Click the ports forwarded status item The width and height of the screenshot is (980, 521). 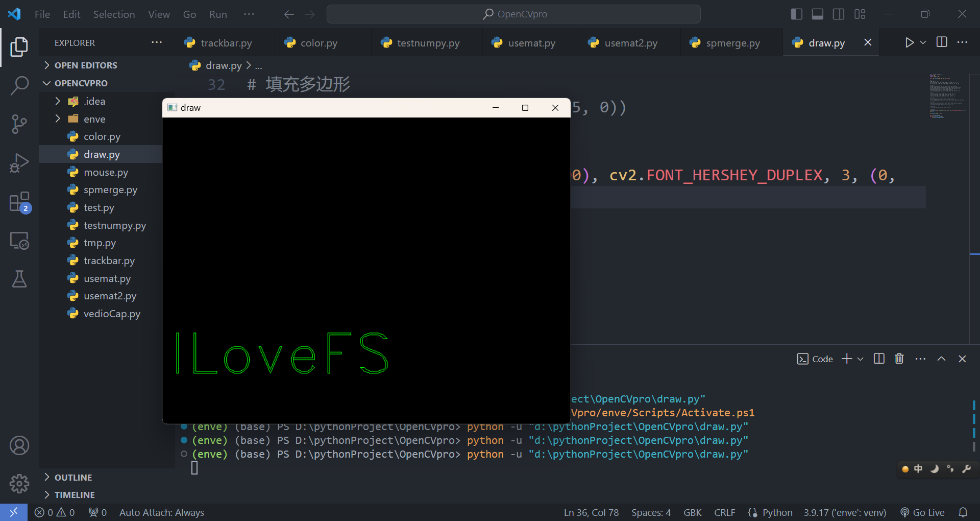click(97, 512)
